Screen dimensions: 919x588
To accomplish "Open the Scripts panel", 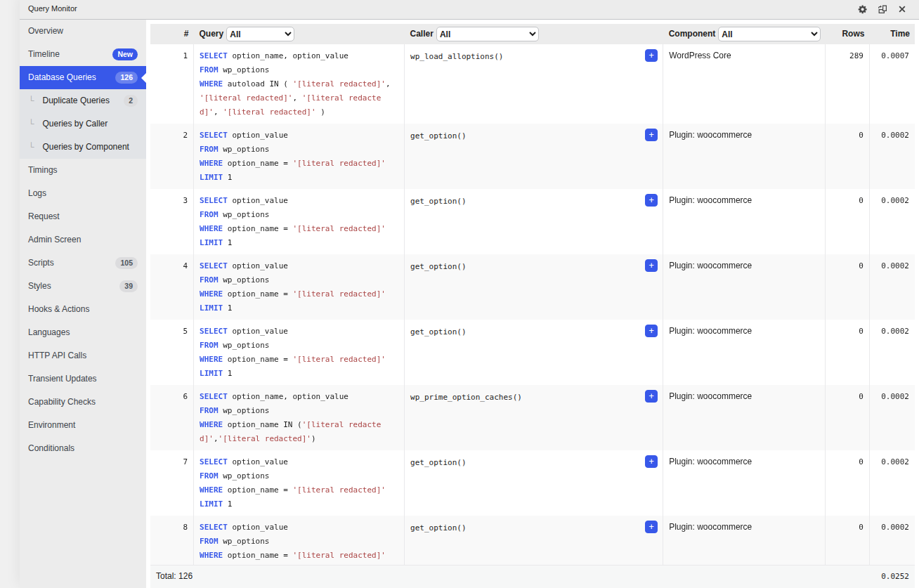I will [x=83, y=263].
